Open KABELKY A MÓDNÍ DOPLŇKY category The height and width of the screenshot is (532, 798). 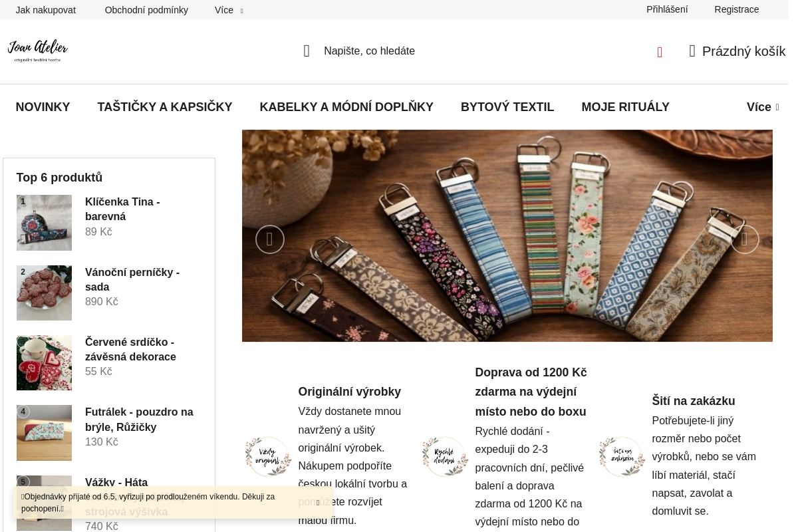346,107
